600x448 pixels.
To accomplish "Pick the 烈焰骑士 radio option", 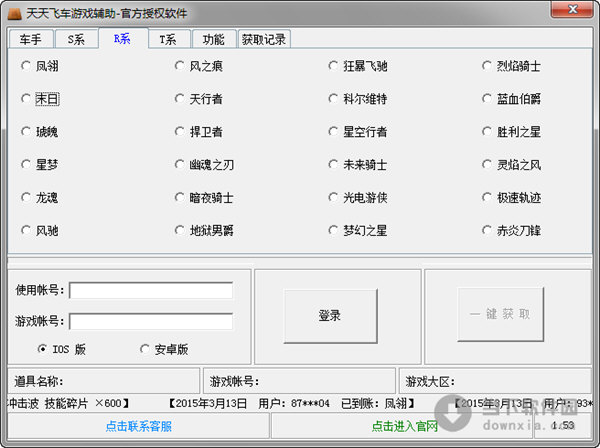I will click(x=488, y=67).
